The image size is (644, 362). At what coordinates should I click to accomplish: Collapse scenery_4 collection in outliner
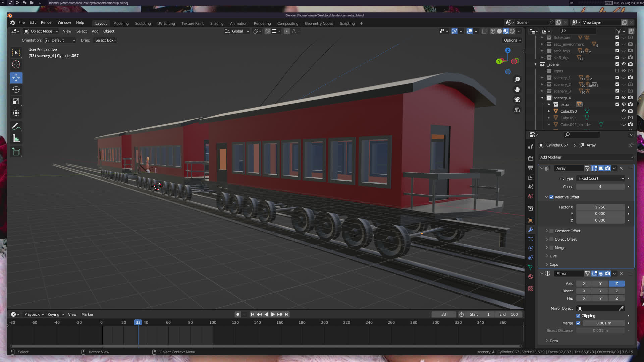[542, 98]
